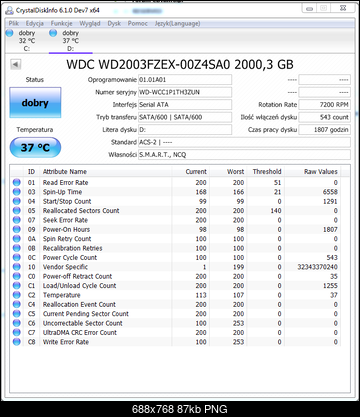Click the Własności field S.M.A.R.T., NCQ
The image size is (360, 417).
click(x=244, y=155)
